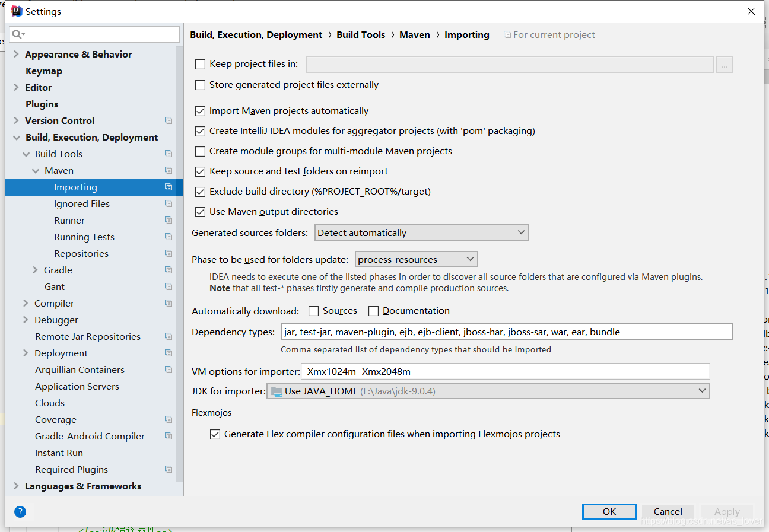Click the For current project icon in header

point(507,35)
